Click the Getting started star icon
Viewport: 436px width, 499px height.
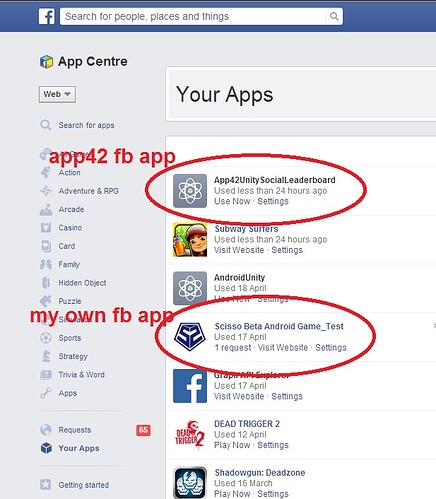point(46,485)
